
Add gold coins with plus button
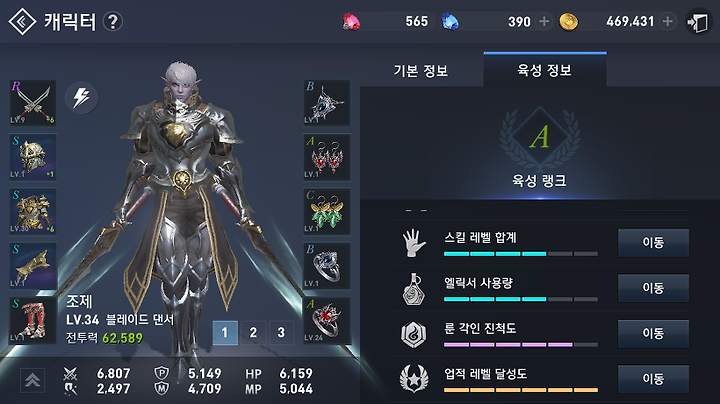click(x=668, y=22)
